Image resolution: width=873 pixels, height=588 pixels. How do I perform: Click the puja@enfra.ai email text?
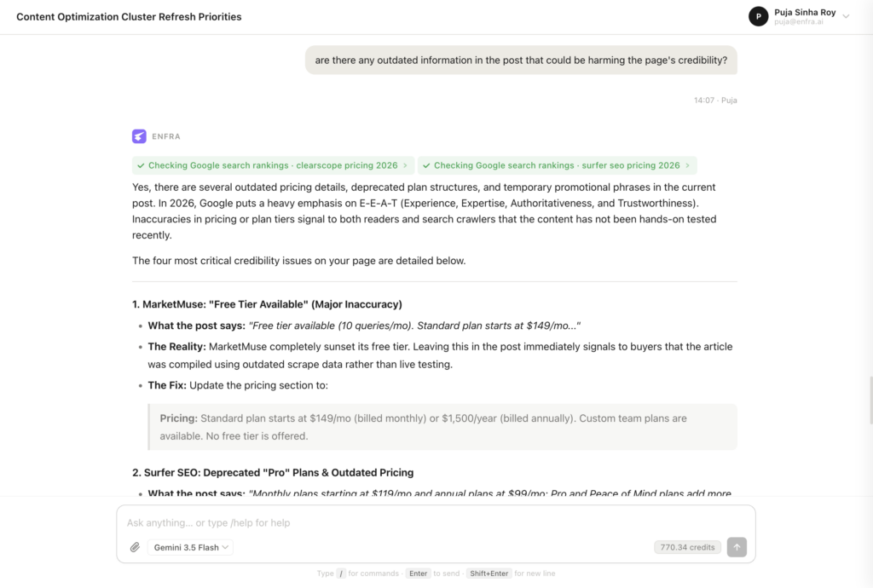(x=798, y=22)
